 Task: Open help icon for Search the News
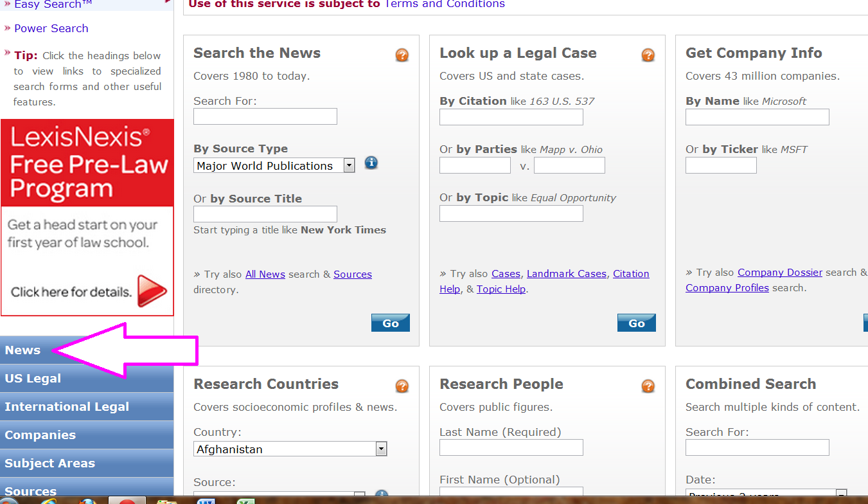tap(402, 55)
